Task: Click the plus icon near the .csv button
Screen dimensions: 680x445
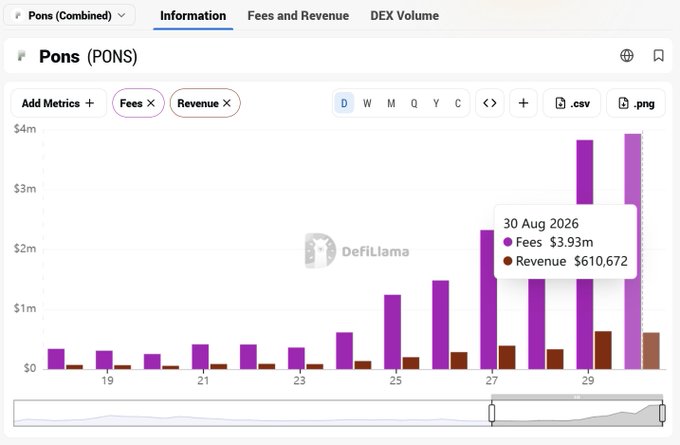Action: click(x=523, y=103)
